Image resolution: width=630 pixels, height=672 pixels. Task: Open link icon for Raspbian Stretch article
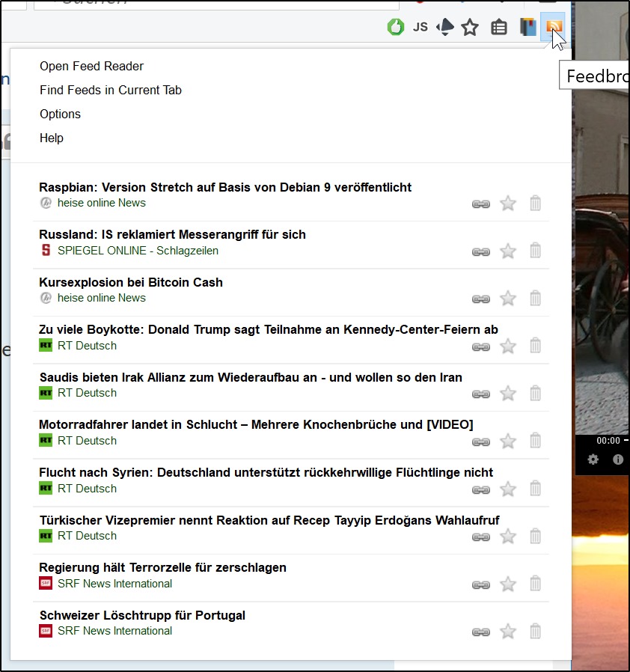coord(481,204)
